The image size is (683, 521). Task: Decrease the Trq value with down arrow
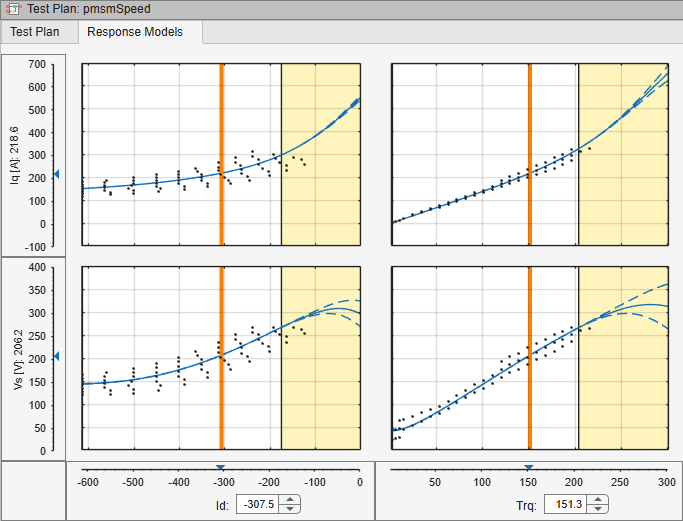[x=598, y=509]
